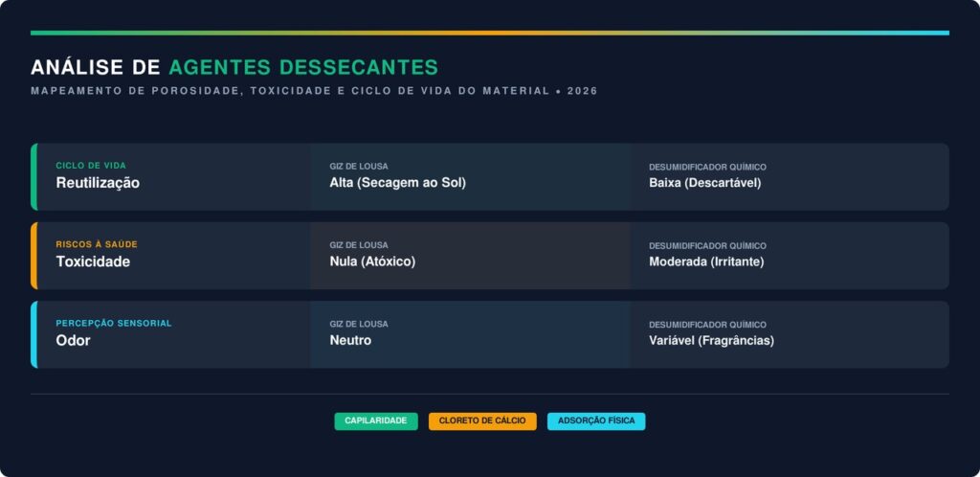This screenshot has height=477, width=980.
Task: Select the 'Moderada (Irritante)' value
Action: point(706,261)
